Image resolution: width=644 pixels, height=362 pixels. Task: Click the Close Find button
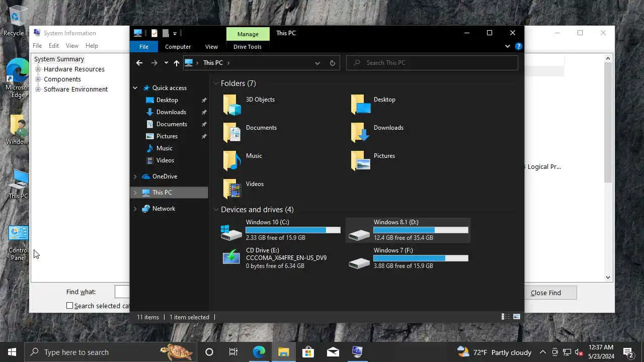click(545, 293)
